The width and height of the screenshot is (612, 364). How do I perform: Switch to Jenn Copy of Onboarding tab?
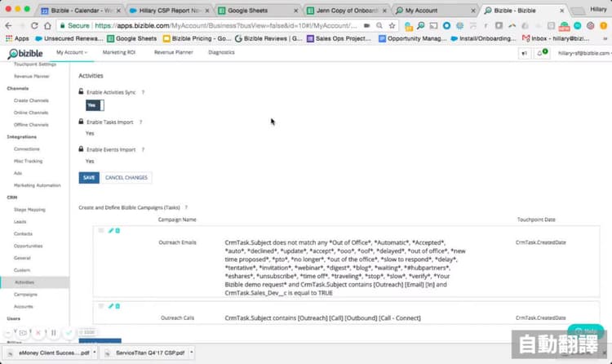(347, 11)
